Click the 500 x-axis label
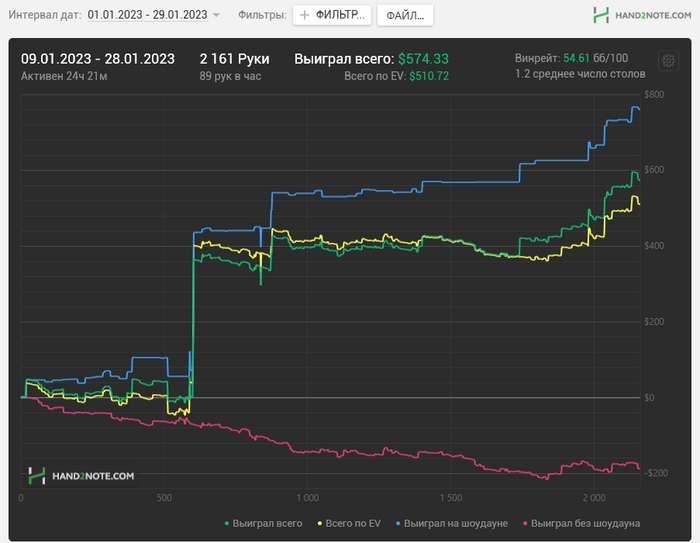 point(164,498)
